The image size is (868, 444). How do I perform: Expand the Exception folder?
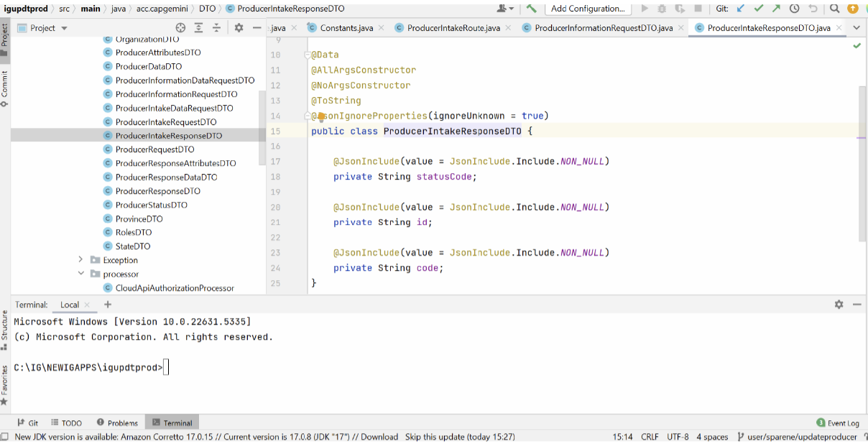(80, 260)
